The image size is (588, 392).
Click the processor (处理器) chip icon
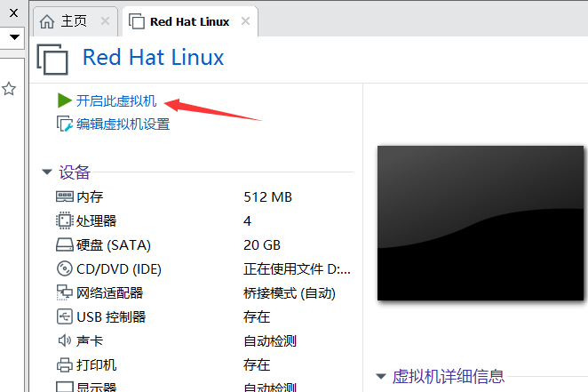65,220
